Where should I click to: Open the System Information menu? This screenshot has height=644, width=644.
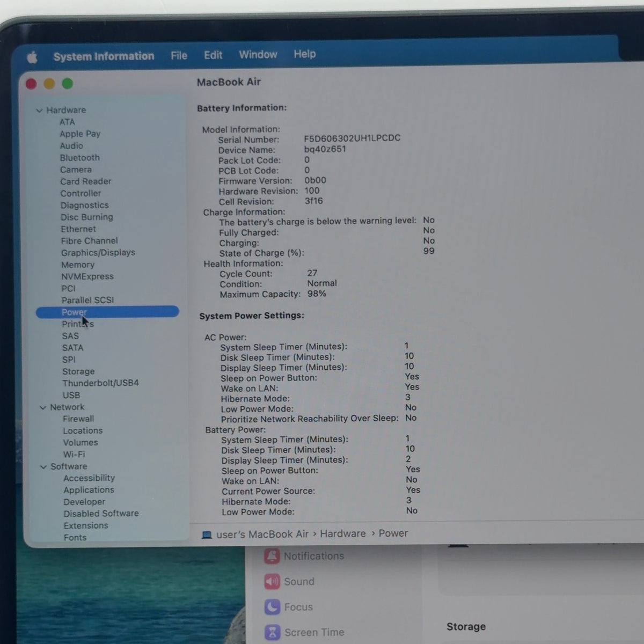point(104,56)
